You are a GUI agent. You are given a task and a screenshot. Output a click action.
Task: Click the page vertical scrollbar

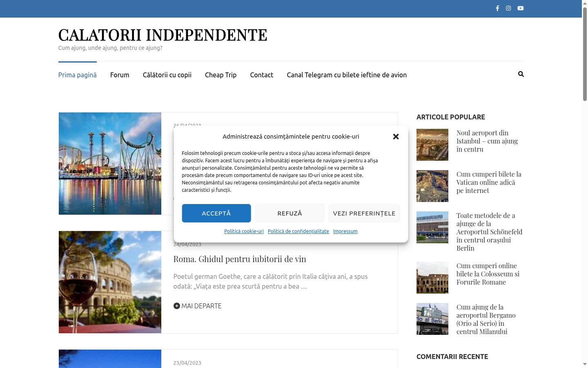(585, 53)
